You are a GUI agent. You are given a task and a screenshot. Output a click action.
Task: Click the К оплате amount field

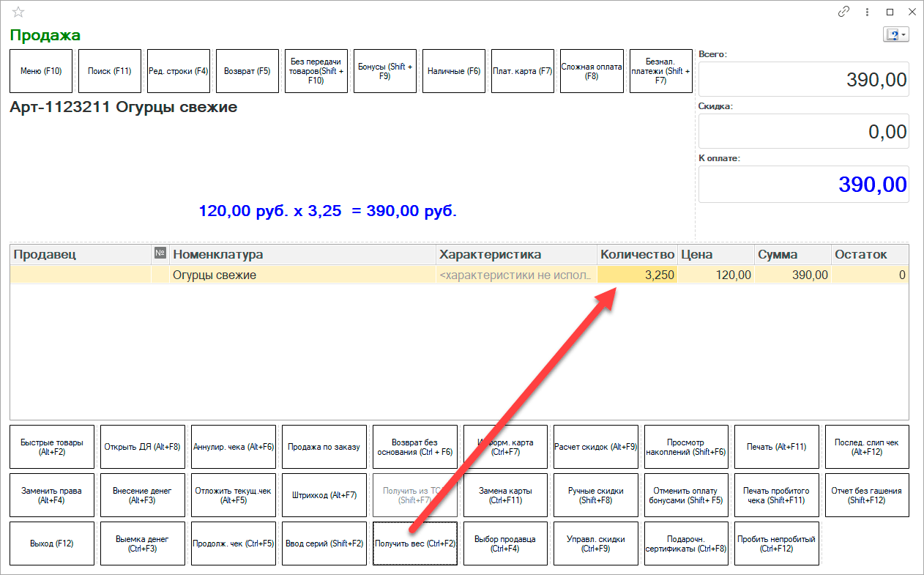[803, 185]
